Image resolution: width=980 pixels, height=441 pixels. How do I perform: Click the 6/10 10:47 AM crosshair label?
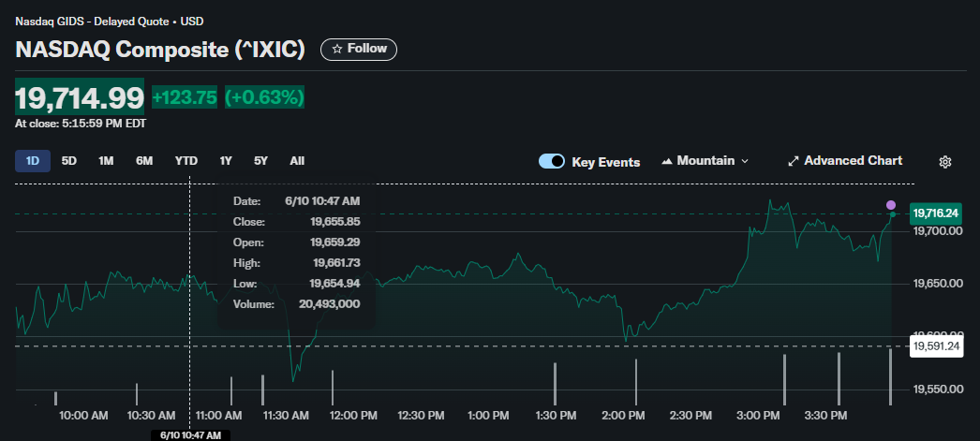point(190,434)
